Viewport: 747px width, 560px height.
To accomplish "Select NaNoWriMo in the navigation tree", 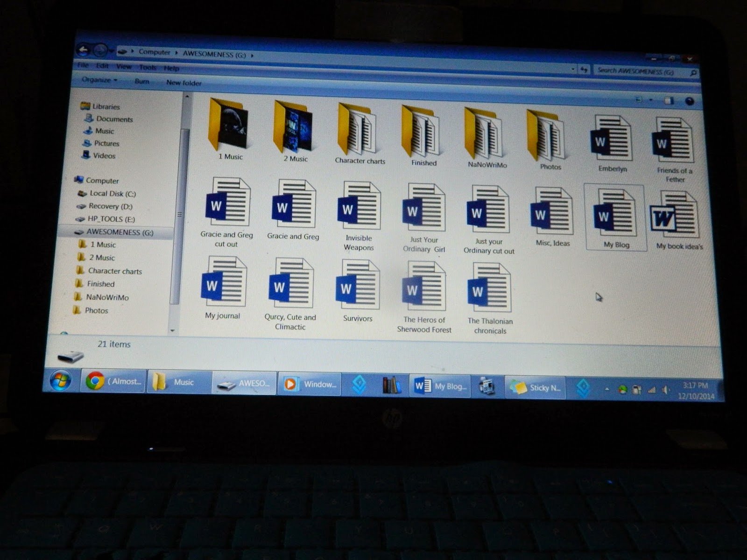I will pos(101,297).
